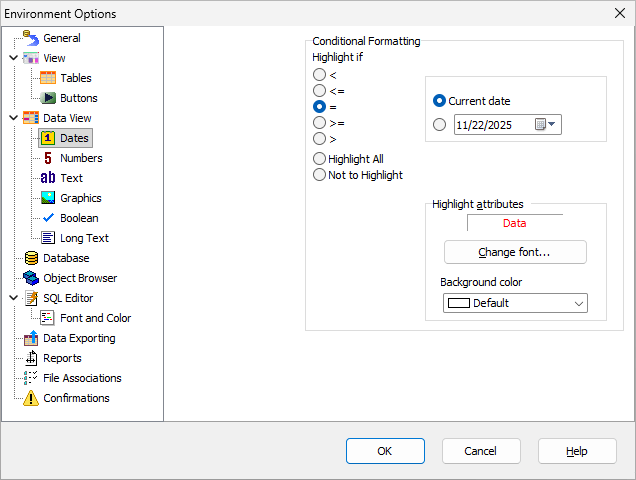Image resolution: width=636 pixels, height=480 pixels.
Task: Go to File Associations in tree
Action: (82, 378)
